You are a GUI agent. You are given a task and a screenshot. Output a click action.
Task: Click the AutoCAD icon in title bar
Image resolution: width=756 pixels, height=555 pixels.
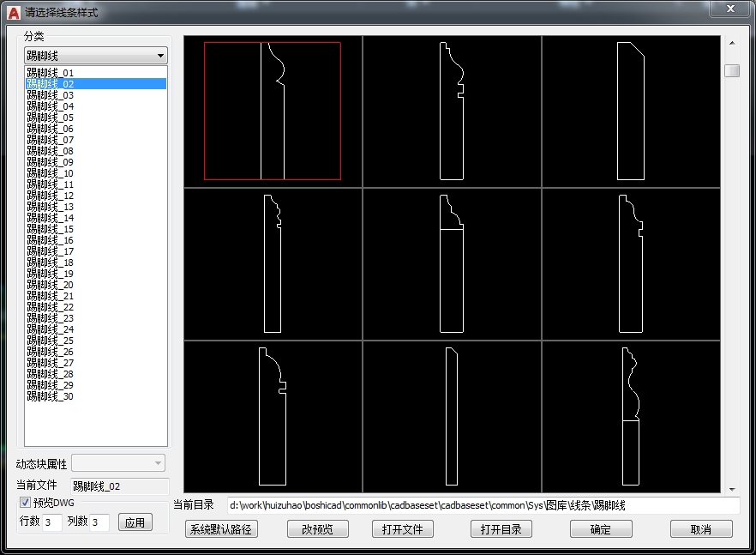tap(14, 13)
